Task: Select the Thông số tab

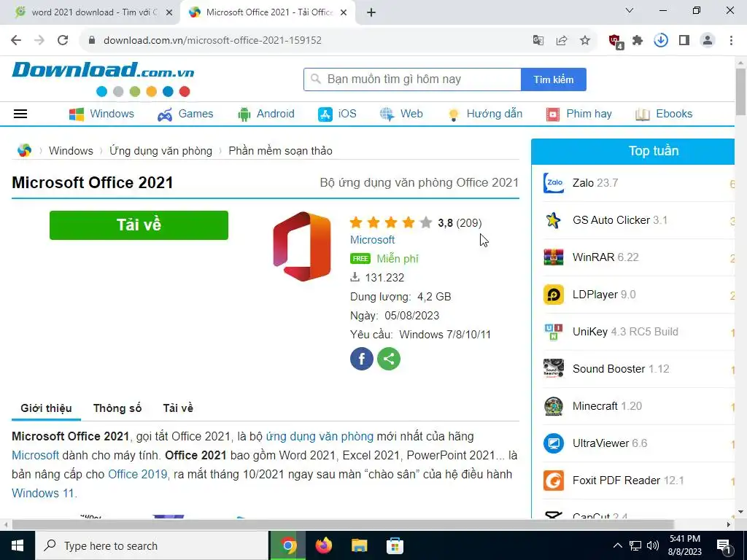Action: tap(117, 408)
